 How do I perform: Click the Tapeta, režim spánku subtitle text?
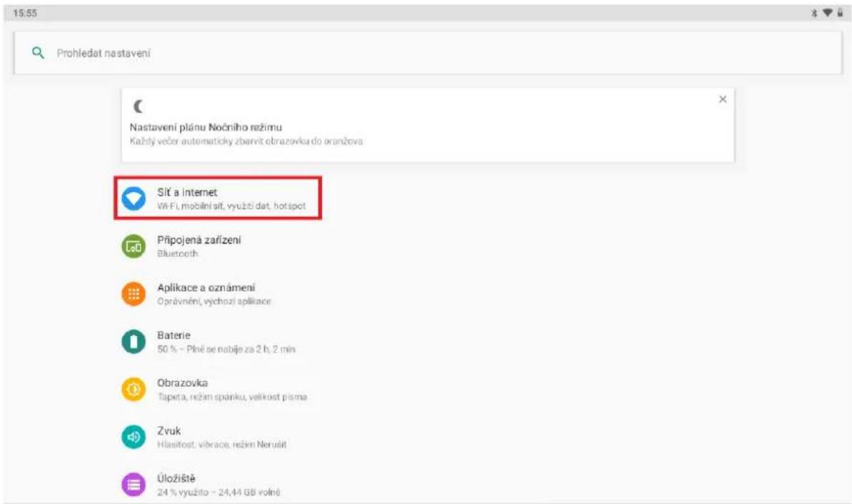pyautogui.click(x=232, y=397)
